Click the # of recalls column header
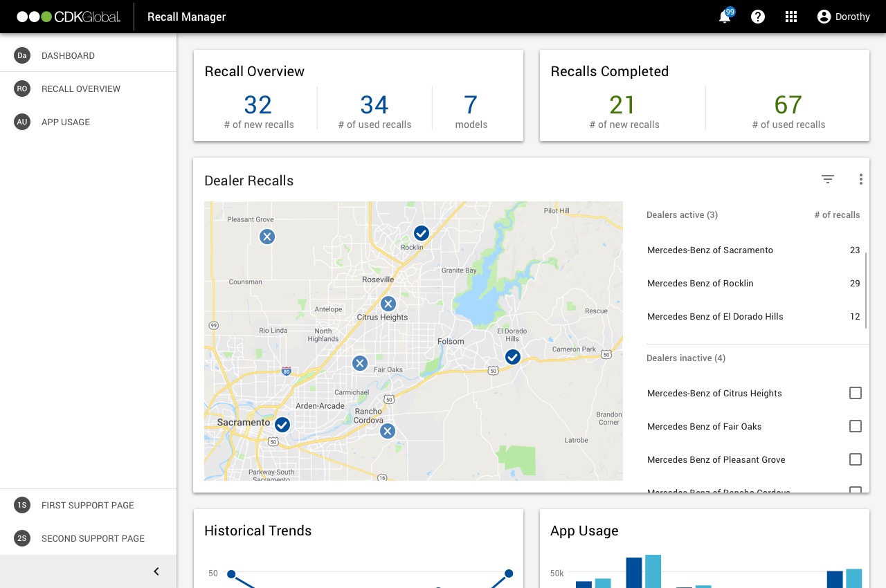 pos(837,215)
